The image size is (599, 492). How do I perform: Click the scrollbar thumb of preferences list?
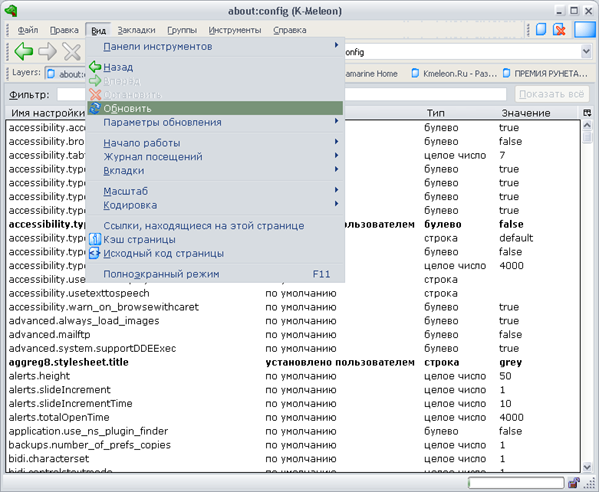click(587, 137)
